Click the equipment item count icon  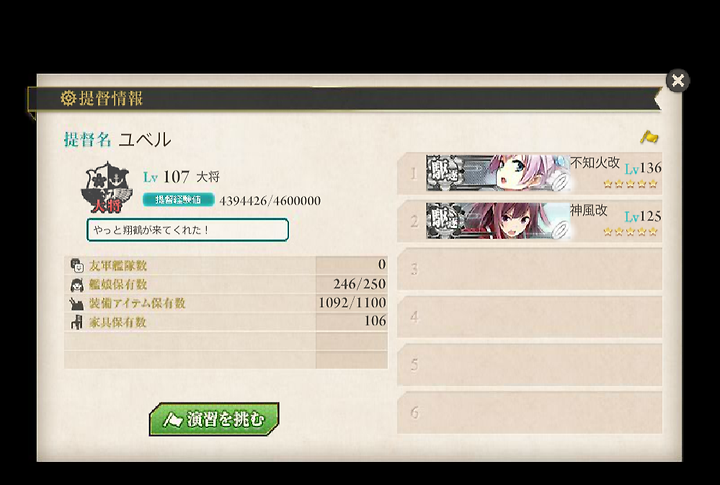tap(76, 304)
